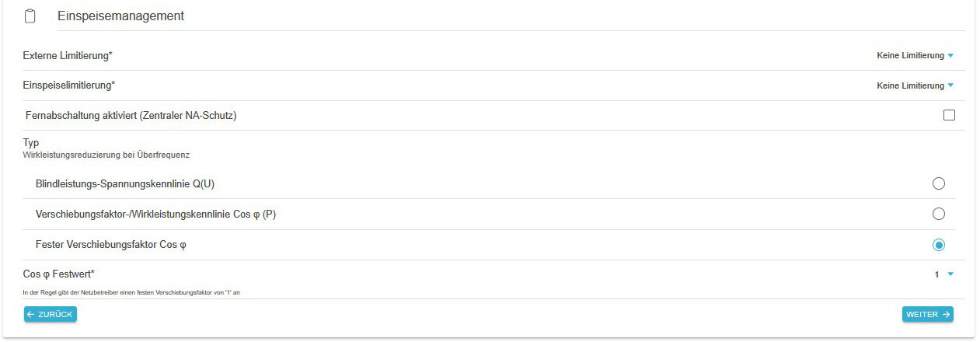Go back with the Zurück button
This screenshot has height=342, width=980.
pos(51,315)
